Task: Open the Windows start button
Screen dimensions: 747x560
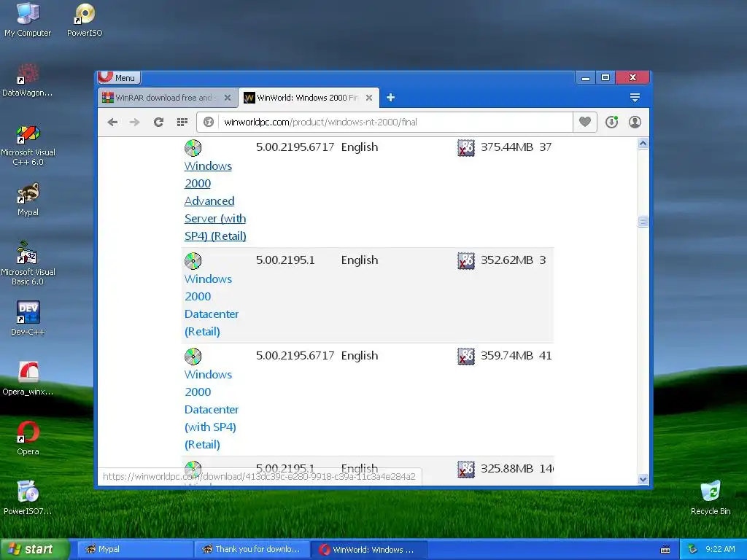Action: 35,550
